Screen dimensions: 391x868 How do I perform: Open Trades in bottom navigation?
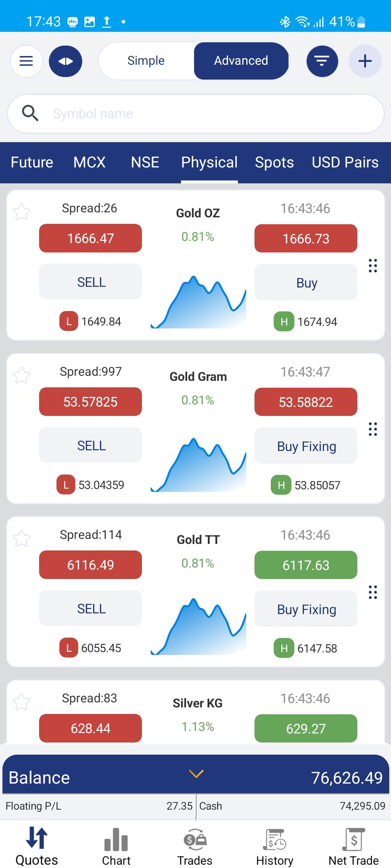[195, 846]
